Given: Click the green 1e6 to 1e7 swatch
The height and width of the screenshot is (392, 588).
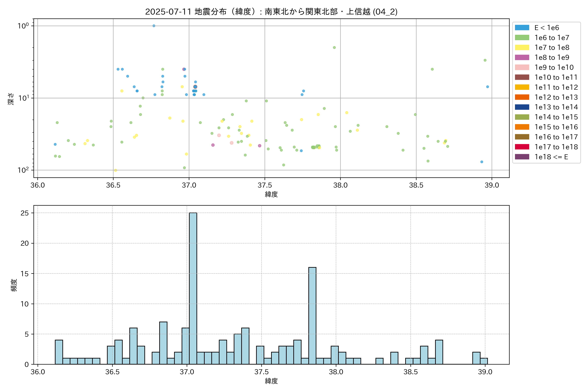Looking at the screenshot, I should click(x=522, y=38).
